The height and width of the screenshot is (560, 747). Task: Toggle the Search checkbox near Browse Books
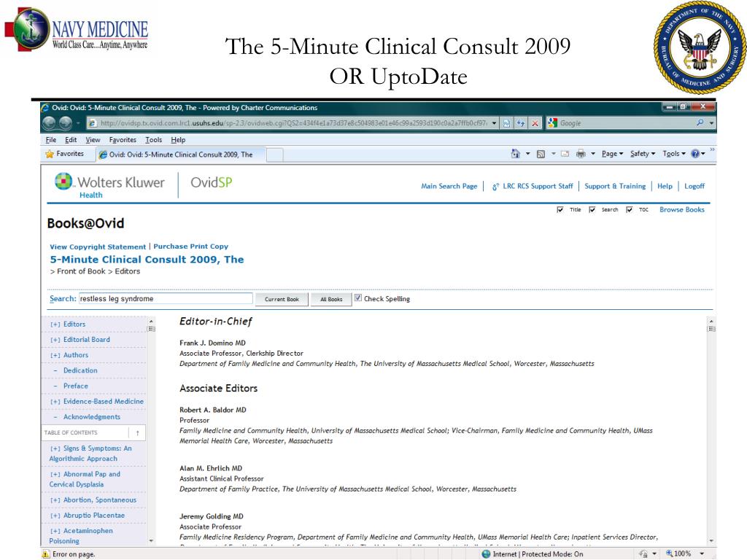[x=592, y=209]
